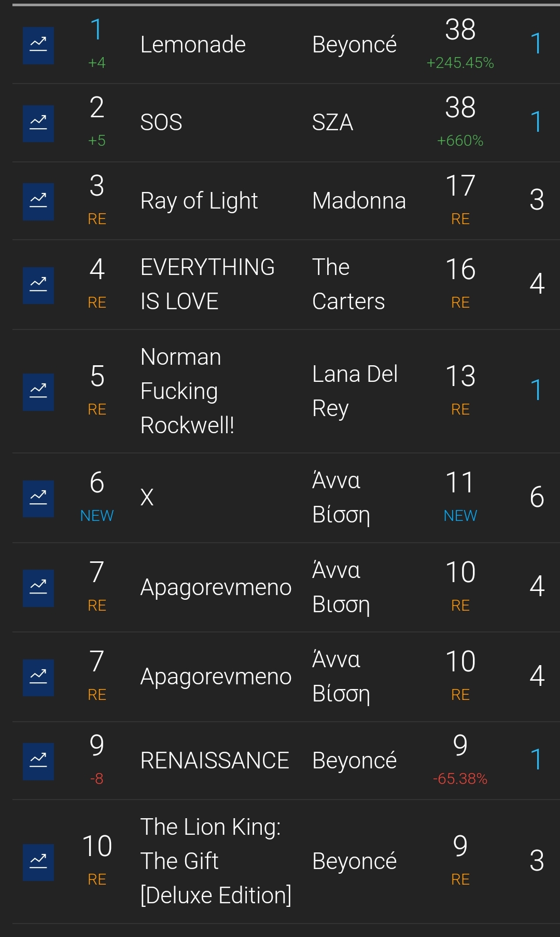Select the -65.38% change indicator
This screenshot has height=937, width=560.
[460, 779]
